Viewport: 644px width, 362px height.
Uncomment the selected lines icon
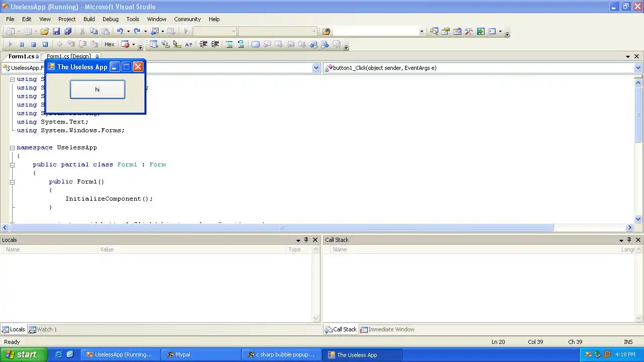(241, 44)
